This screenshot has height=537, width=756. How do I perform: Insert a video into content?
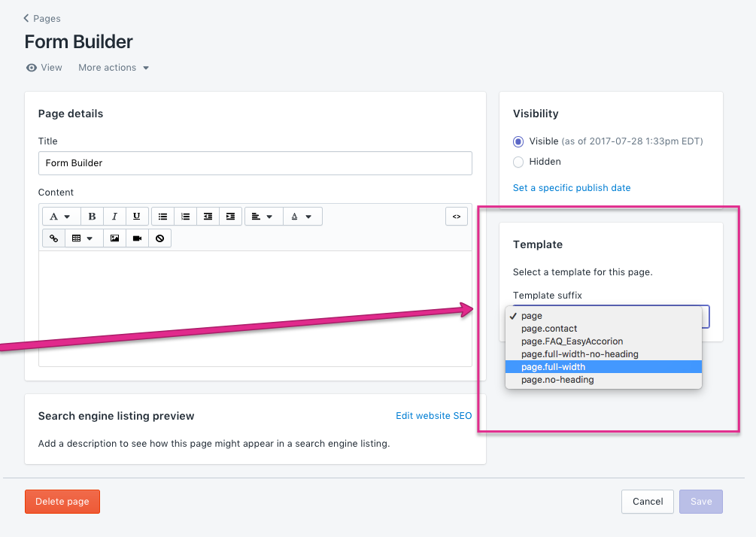pos(137,238)
